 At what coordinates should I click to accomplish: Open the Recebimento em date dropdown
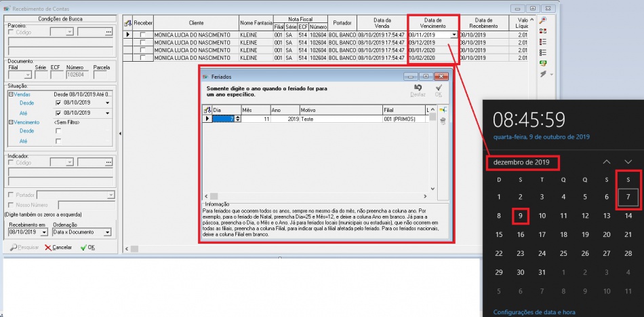[x=45, y=232]
